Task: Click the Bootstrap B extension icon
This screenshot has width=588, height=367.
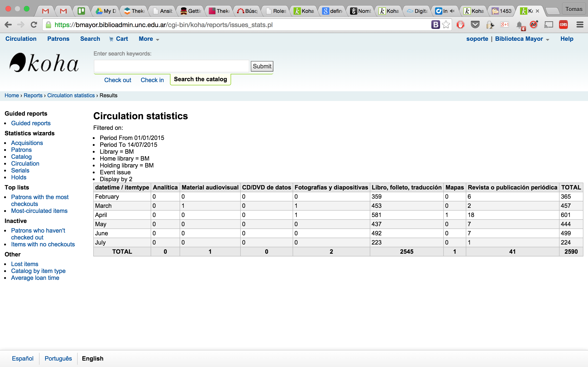Action: pyautogui.click(x=435, y=25)
